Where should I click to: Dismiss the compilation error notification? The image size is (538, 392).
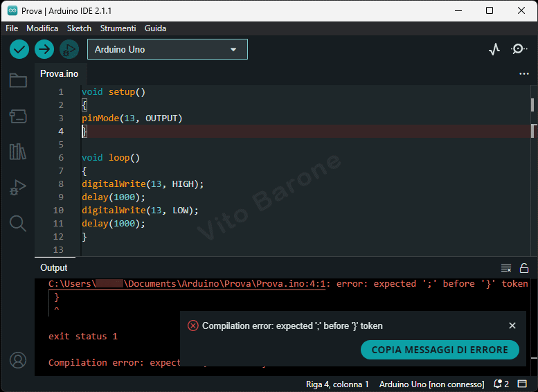click(x=512, y=326)
